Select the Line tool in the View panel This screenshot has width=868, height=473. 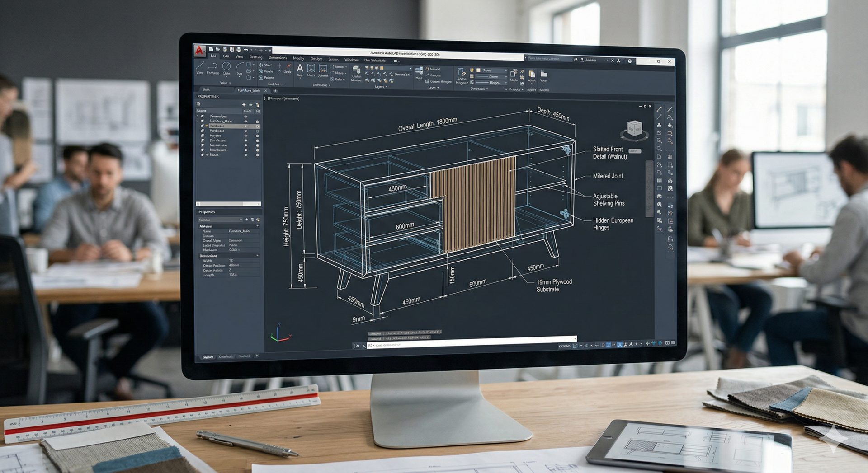pyautogui.click(x=200, y=67)
